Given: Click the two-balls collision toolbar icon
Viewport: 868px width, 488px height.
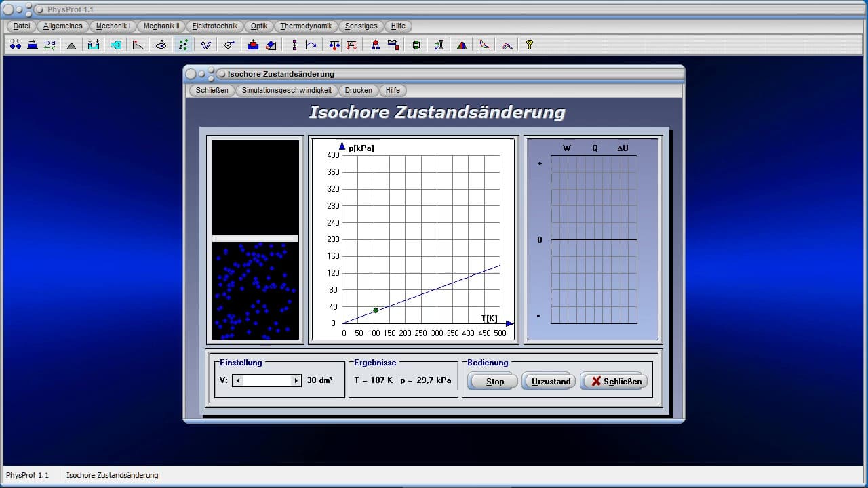Looking at the screenshot, I should pyautogui.click(x=16, y=45).
